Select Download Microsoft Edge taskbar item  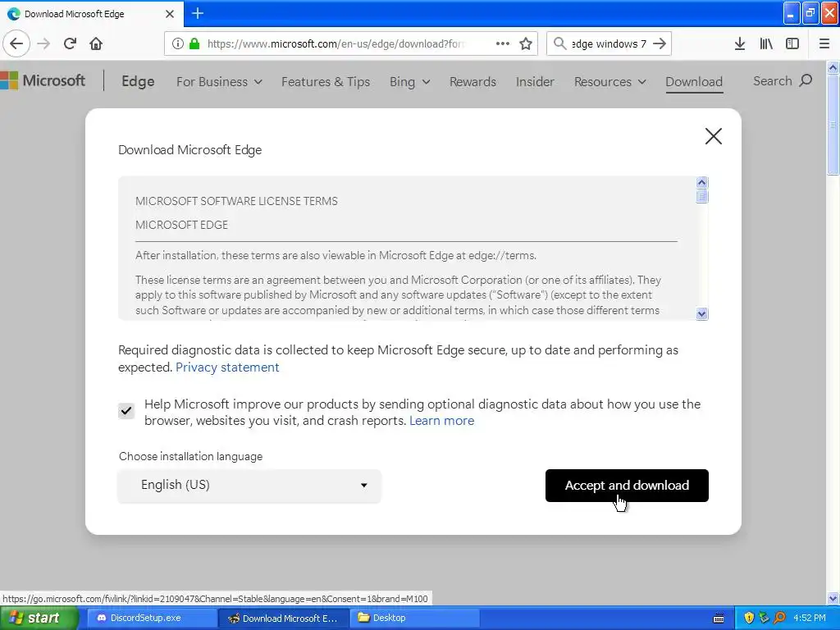tap(283, 618)
